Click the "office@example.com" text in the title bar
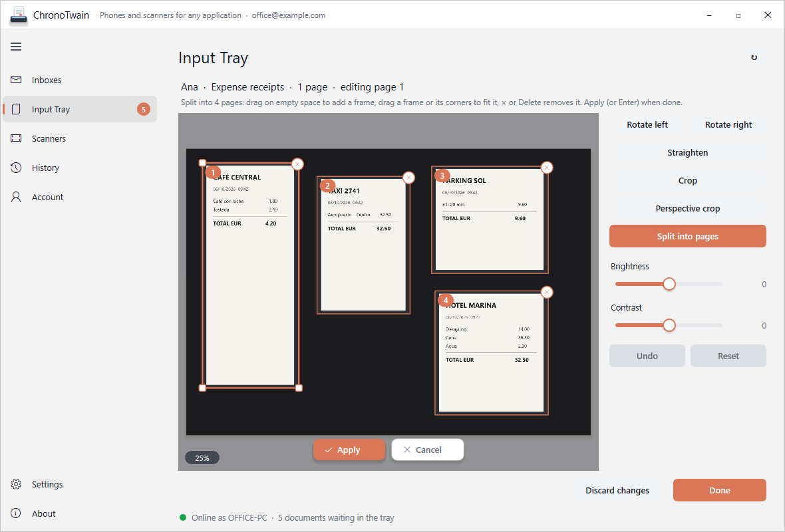The width and height of the screenshot is (785, 532). [288, 15]
